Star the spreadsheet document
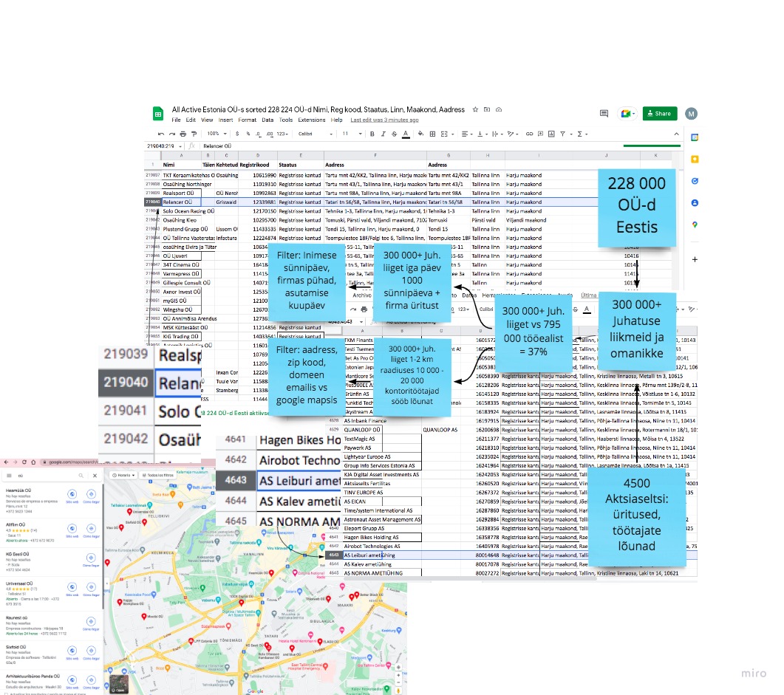Viewport: 784px width, 695px height. click(476, 109)
